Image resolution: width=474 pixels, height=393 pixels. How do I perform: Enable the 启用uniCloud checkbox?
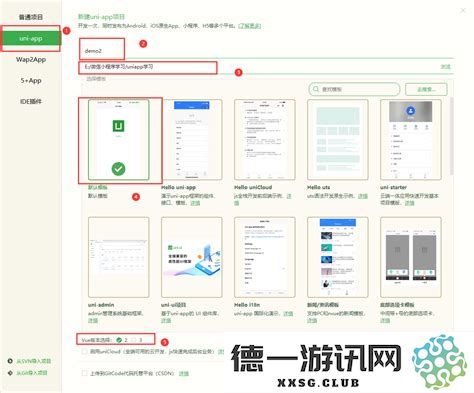coord(85,351)
